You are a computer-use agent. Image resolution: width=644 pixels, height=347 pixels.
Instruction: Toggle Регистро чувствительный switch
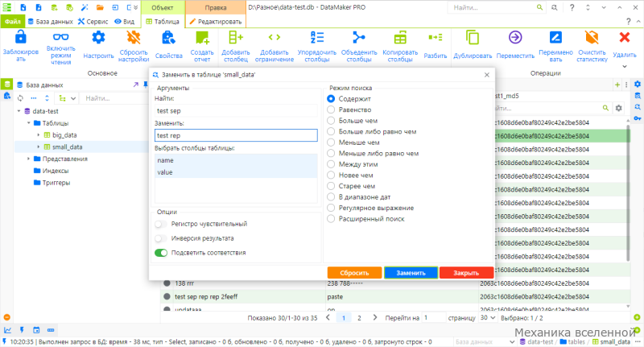[x=161, y=224]
